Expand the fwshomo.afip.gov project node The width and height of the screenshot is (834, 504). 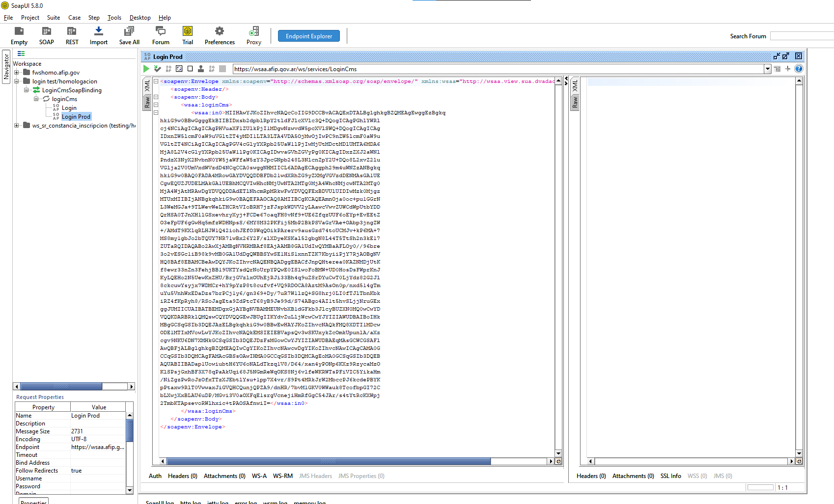[17, 73]
